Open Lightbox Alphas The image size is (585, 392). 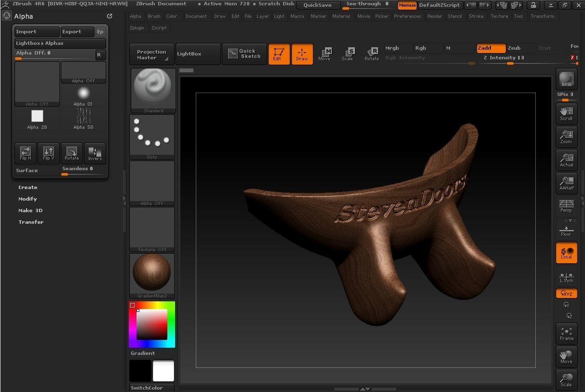click(x=60, y=43)
